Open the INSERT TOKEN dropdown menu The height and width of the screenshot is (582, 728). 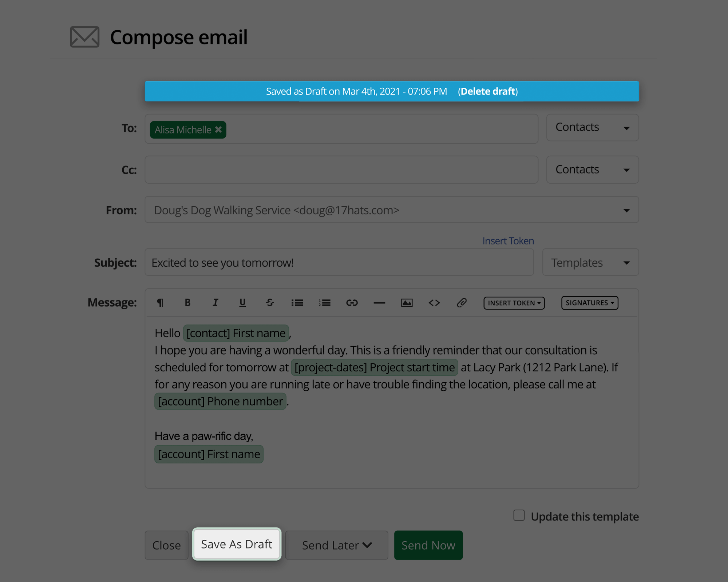[514, 302]
